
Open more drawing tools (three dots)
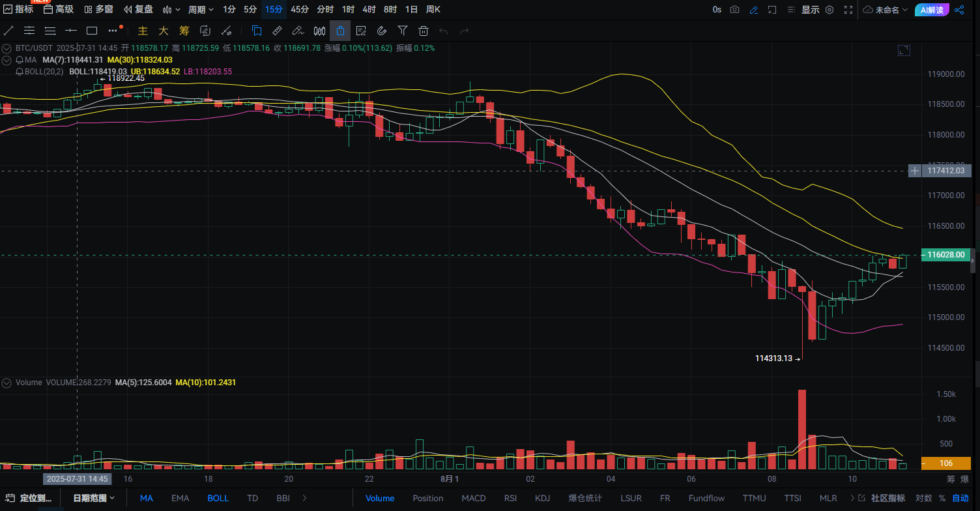(113, 31)
